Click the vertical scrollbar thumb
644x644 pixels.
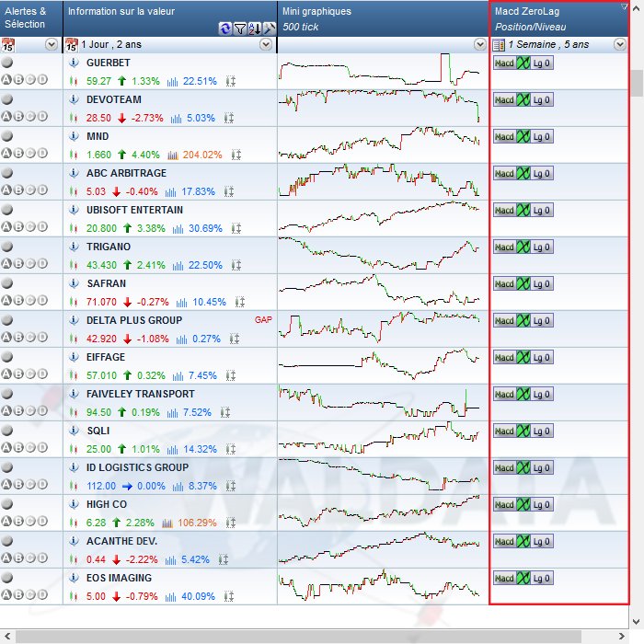(637, 84)
